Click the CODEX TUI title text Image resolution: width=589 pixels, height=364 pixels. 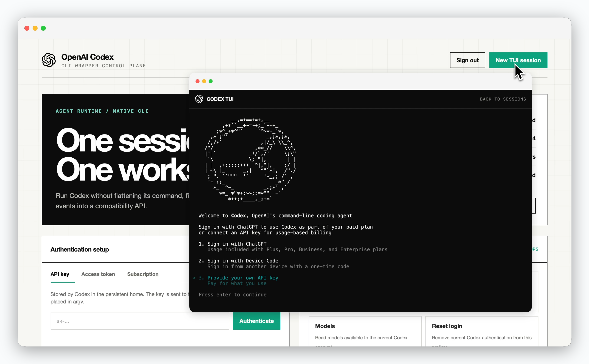(220, 99)
